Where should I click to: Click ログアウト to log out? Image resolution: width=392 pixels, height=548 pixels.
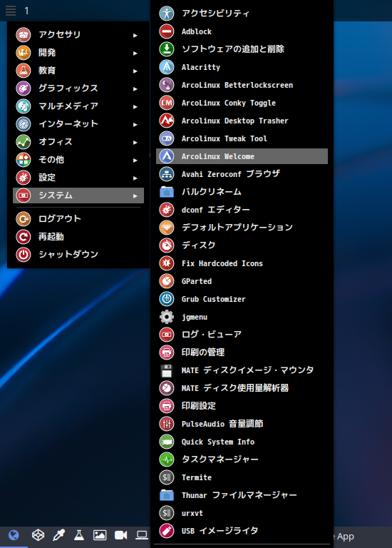tap(78, 219)
